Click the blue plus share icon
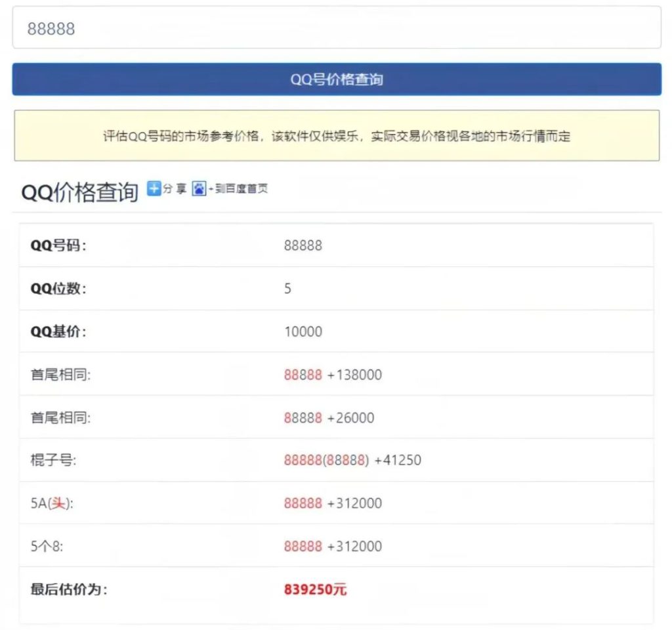The width and height of the screenshot is (672, 630). click(154, 189)
